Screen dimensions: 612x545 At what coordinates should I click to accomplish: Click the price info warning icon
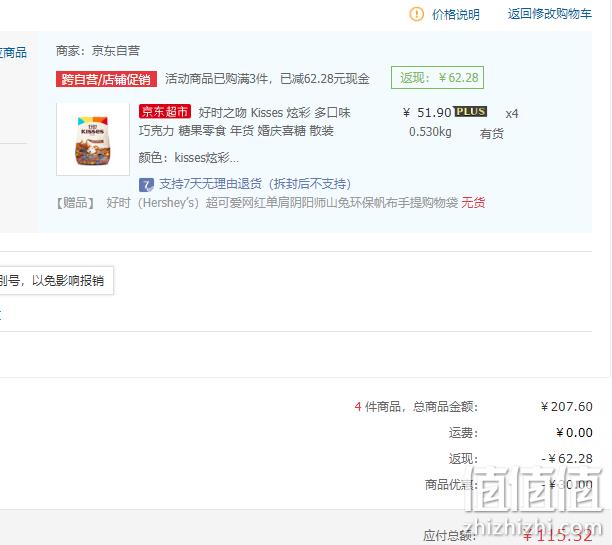(416, 14)
